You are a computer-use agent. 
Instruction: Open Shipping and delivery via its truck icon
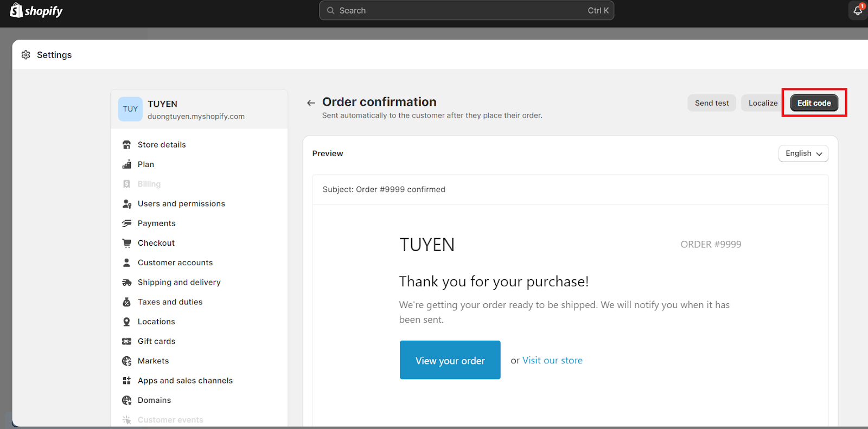(x=126, y=282)
